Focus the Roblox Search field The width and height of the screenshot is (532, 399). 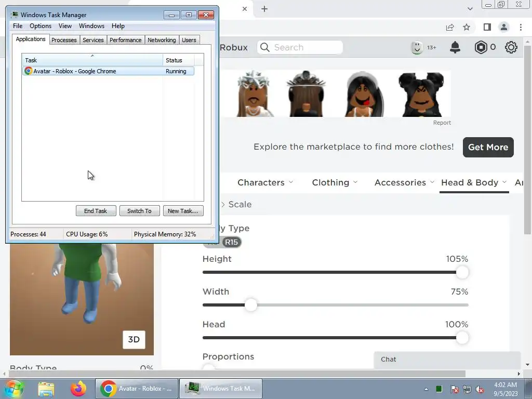pos(300,47)
